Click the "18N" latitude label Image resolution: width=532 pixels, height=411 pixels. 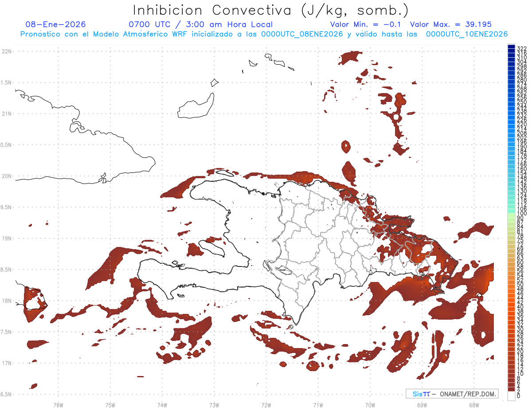tap(6, 301)
